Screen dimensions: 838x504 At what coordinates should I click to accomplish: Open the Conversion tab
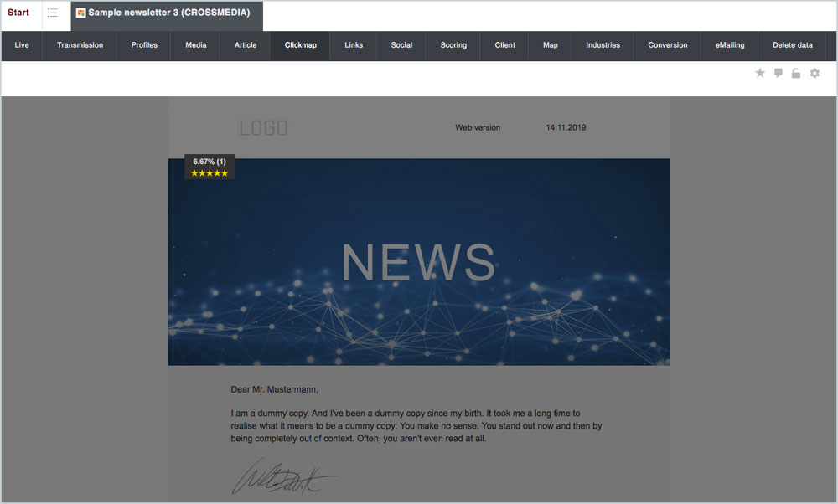point(667,45)
